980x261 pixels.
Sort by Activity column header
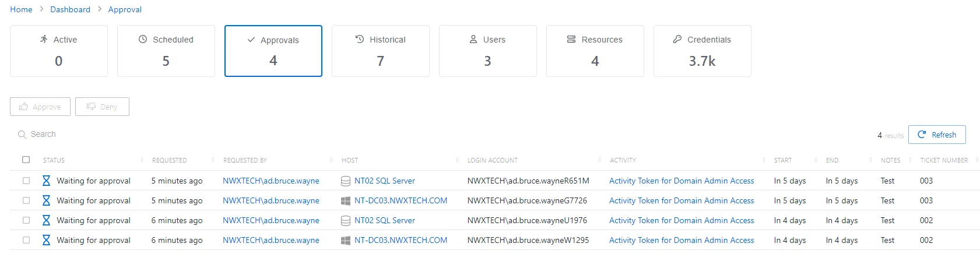pyautogui.click(x=623, y=160)
